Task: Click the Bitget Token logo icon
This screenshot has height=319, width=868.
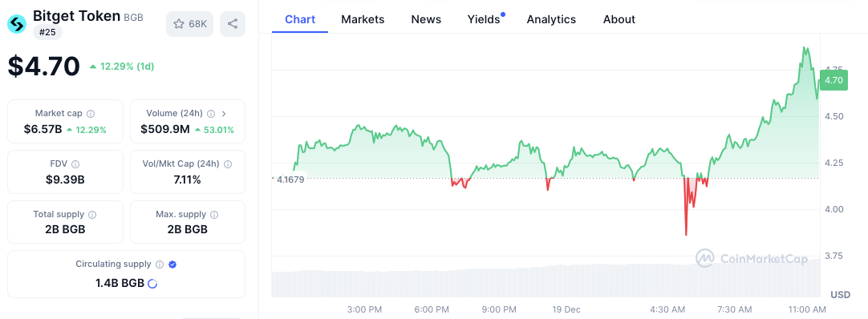Action: tap(17, 24)
